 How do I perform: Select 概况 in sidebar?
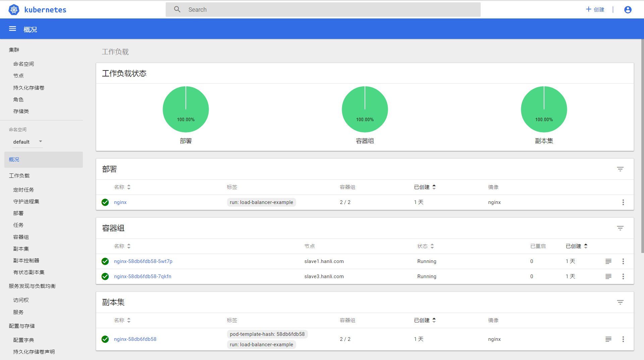coord(44,160)
